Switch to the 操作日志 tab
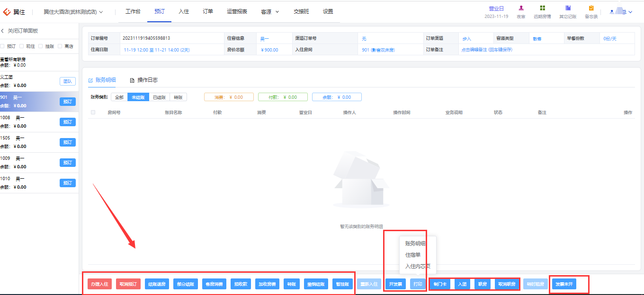Screen dimensions: 644x295 (x=143, y=80)
